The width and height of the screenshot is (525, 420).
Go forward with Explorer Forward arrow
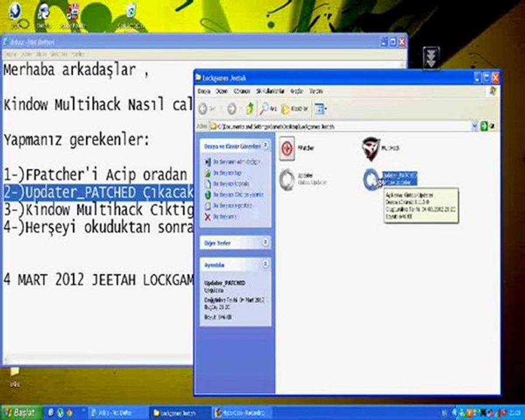(x=232, y=109)
